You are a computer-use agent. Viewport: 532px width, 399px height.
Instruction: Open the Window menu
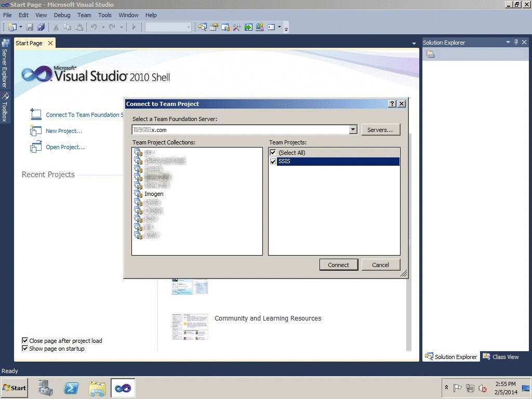click(x=128, y=15)
